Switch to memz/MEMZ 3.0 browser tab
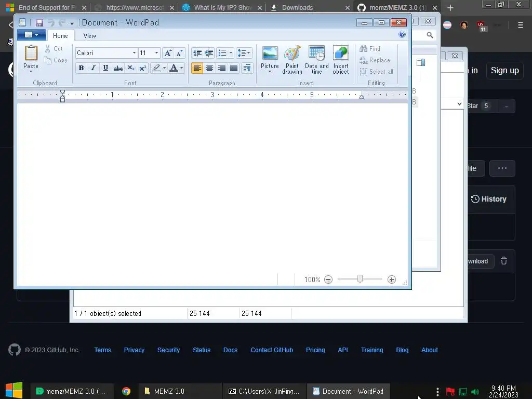The width and height of the screenshot is (532, 399). pos(397,7)
